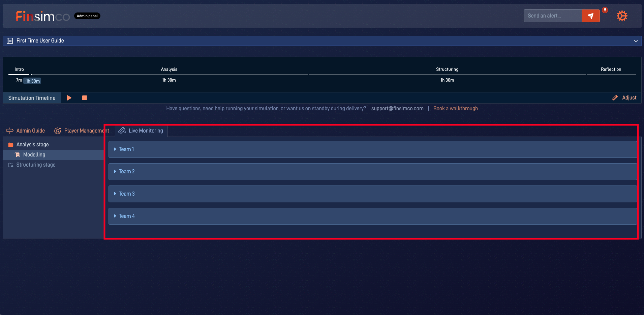The height and width of the screenshot is (315, 644).
Task: Open the lightbulb hint notification
Action: 605,10
